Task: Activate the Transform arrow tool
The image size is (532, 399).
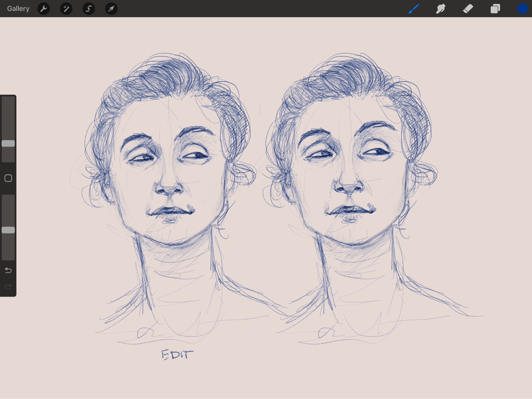Action: [x=111, y=9]
